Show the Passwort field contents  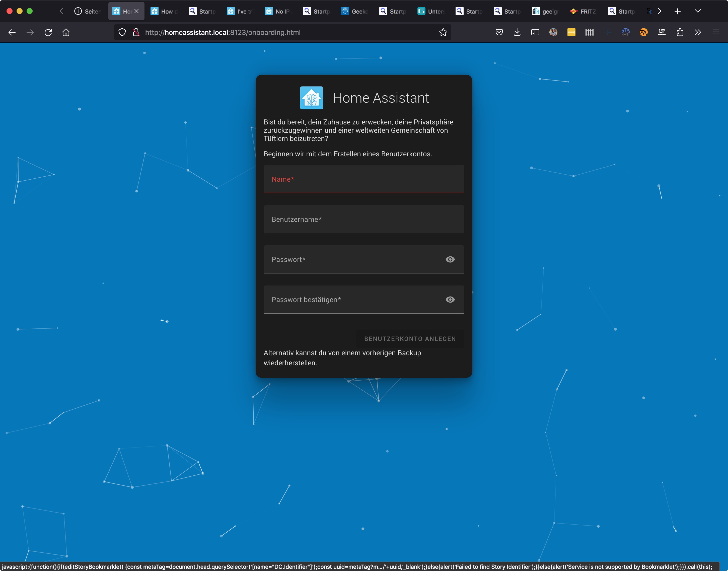pyautogui.click(x=450, y=259)
